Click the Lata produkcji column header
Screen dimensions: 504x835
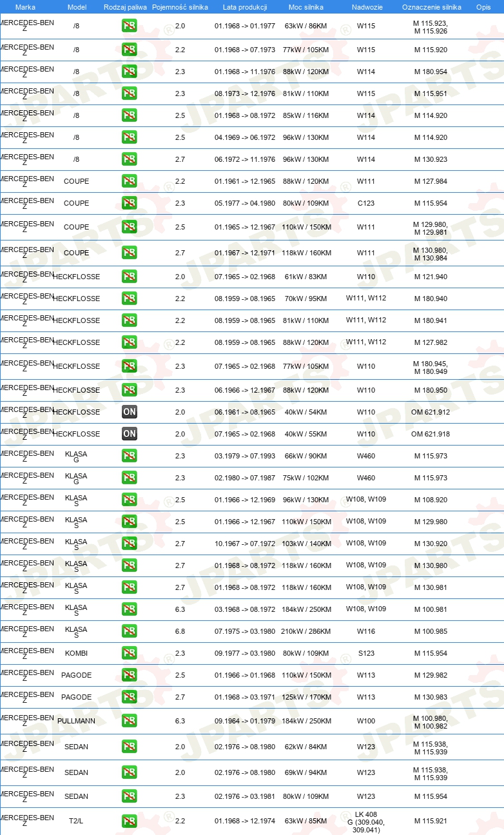point(245,7)
